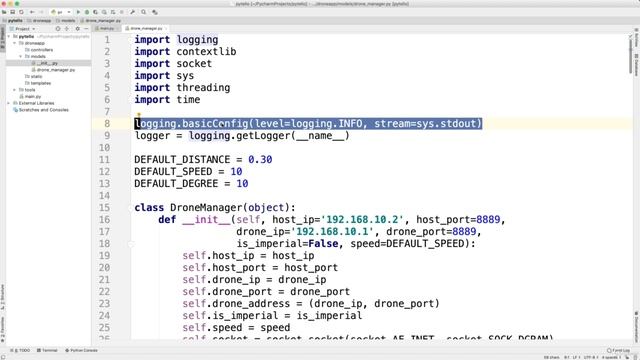Open the TODO tool window
Viewport: 640px width, 360px height.
click(20, 350)
